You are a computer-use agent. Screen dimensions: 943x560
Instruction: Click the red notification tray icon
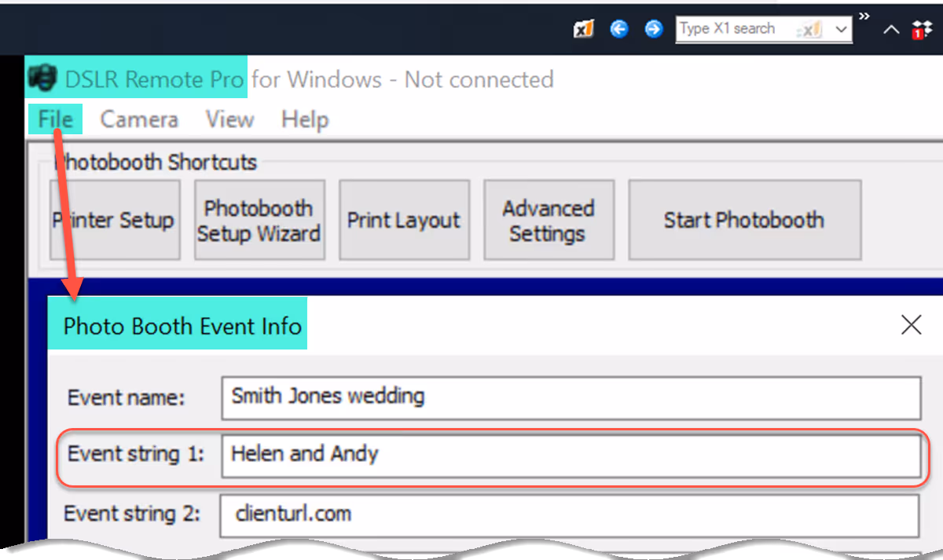tap(921, 30)
